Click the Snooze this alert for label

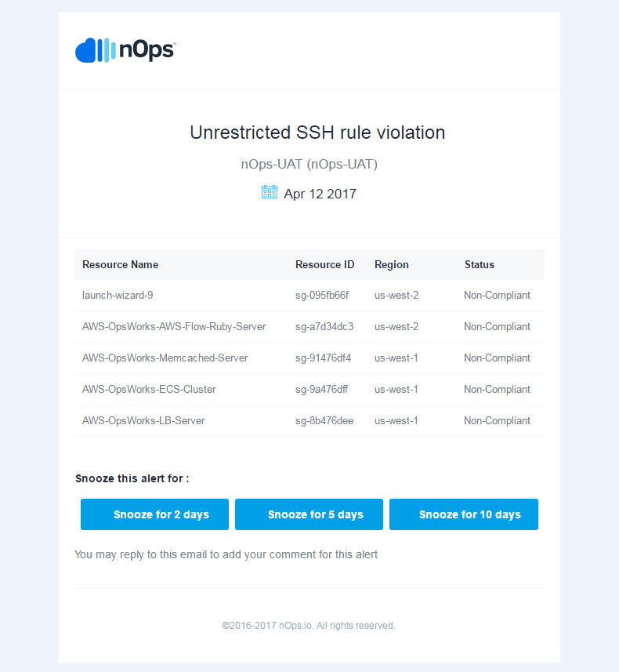pyautogui.click(x=132, y=479)
